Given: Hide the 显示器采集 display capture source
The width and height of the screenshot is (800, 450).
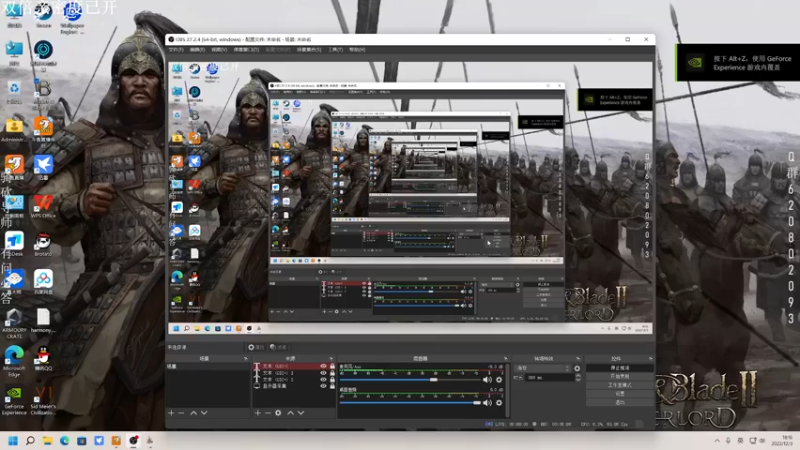Looking at the screenshot, I should click(x=323, y=386).
